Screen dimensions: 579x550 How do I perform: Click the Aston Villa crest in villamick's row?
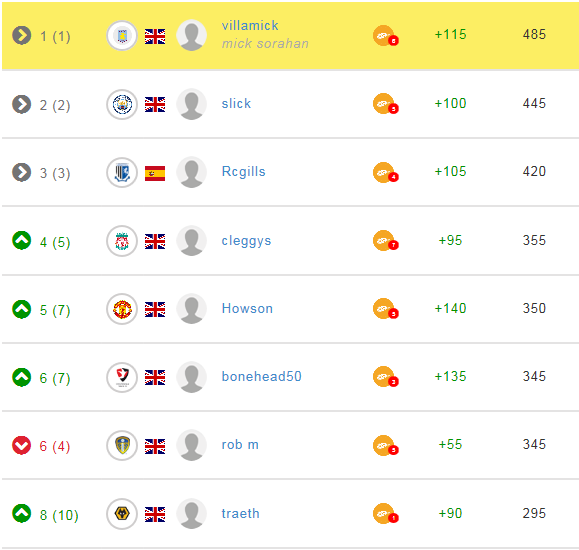point(122,36)
